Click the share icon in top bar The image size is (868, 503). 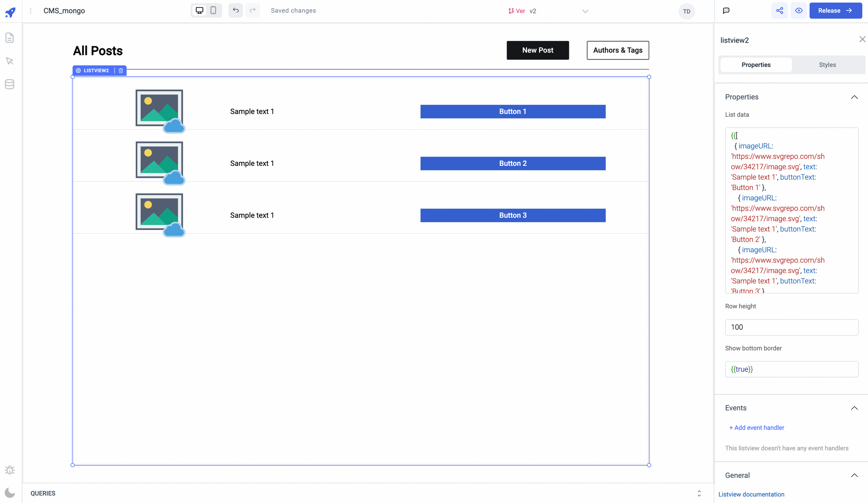click(x=779, y=11)
